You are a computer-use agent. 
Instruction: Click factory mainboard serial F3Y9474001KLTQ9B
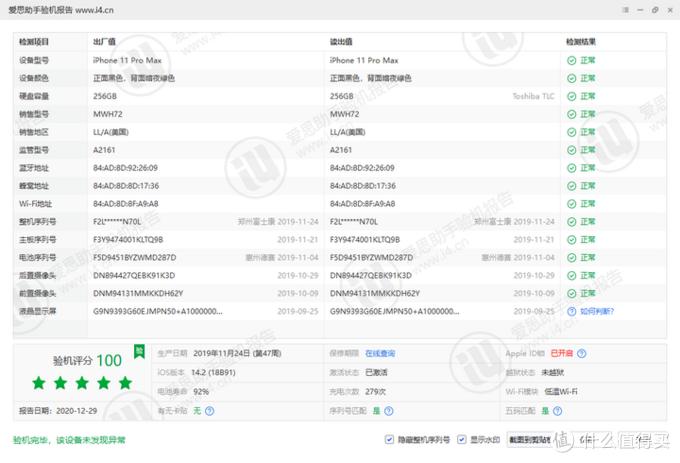(x=128, y=240)
